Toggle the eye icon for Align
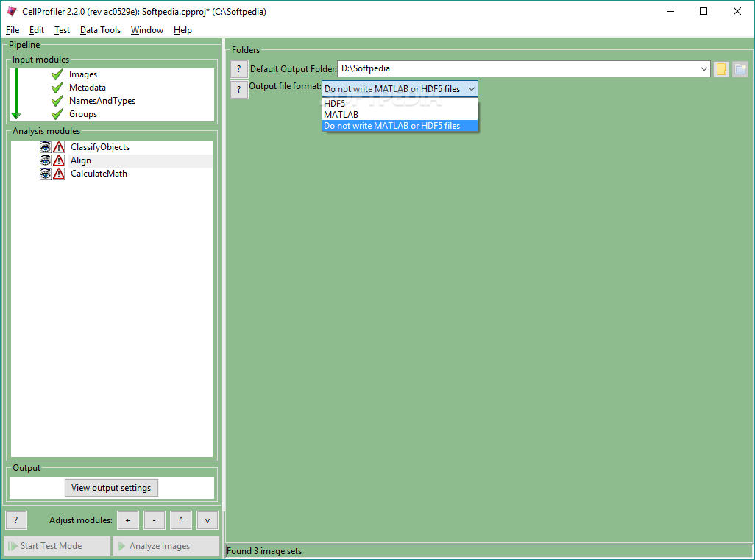The height and width of the screenshot is (560, 755). [x=46, y=160]
